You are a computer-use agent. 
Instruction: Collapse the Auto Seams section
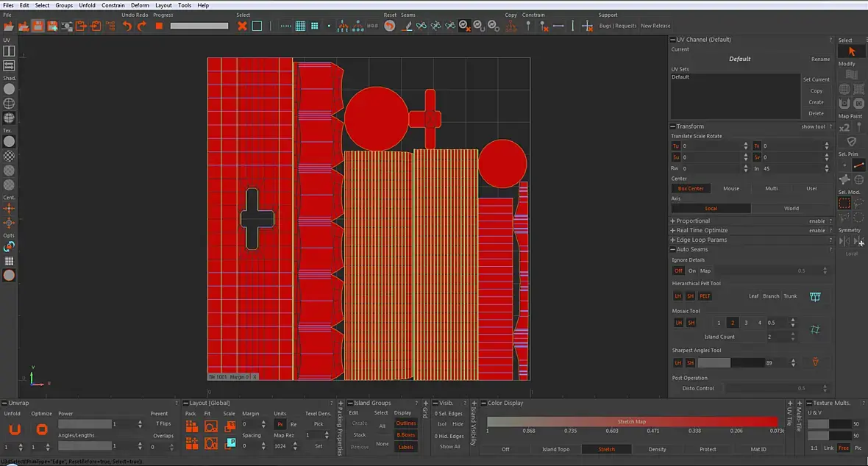(672, 250)
